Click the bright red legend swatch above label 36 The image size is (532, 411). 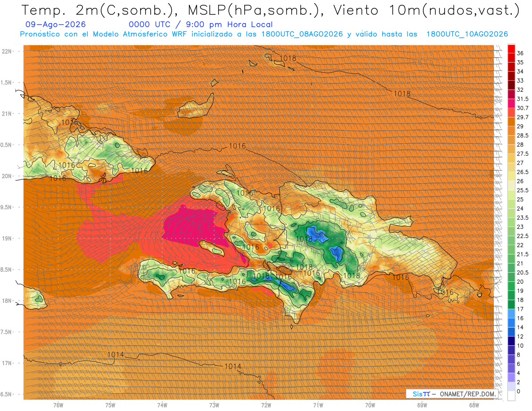coord(511,48)
